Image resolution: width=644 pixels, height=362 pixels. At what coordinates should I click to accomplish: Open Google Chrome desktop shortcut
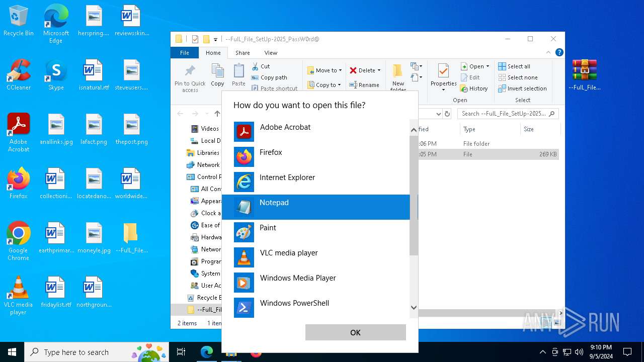(x=19, y=241)
